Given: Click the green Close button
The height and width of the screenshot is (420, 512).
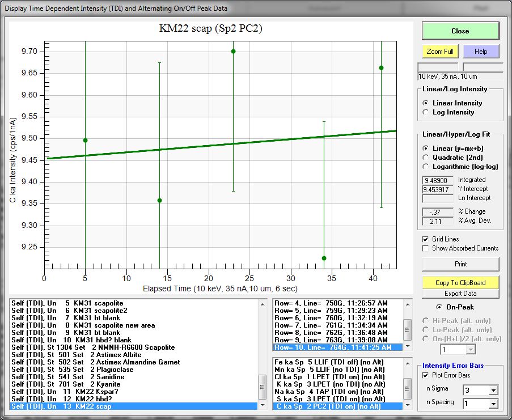Looking at the screenshot, I should pos(460,31).
